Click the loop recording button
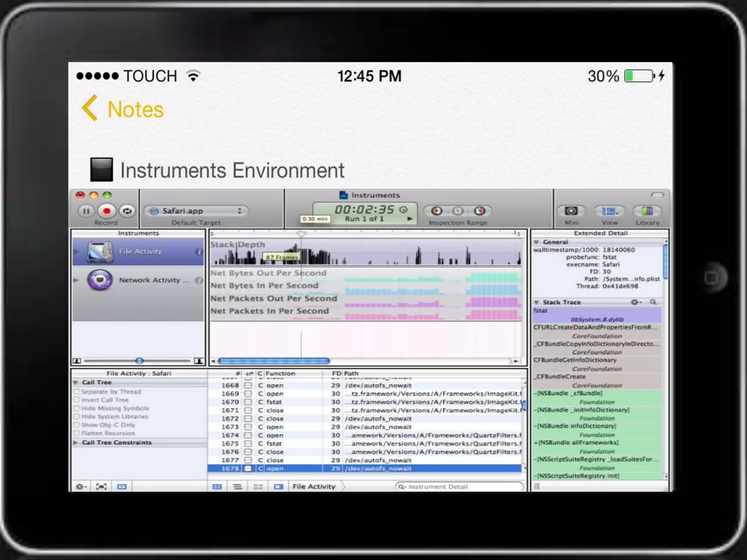The height and width of the screenshot is (560, 747). click(x=127, y=211)
